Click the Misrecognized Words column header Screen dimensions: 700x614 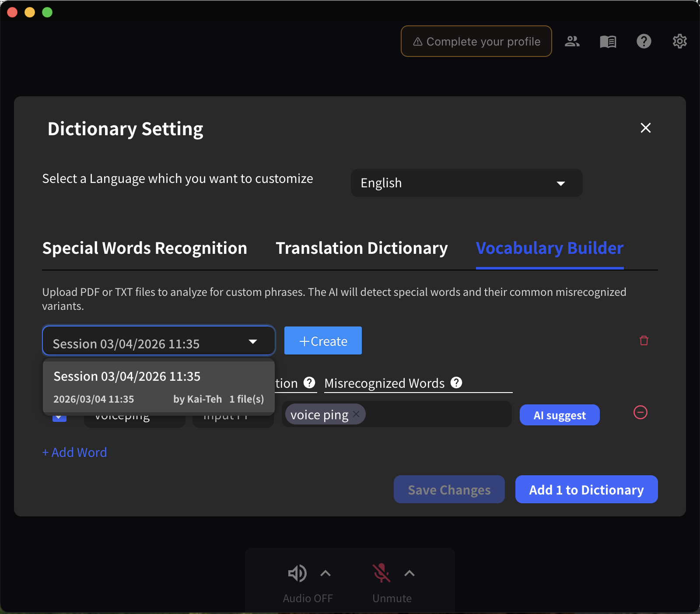click(x=385, y=383)
